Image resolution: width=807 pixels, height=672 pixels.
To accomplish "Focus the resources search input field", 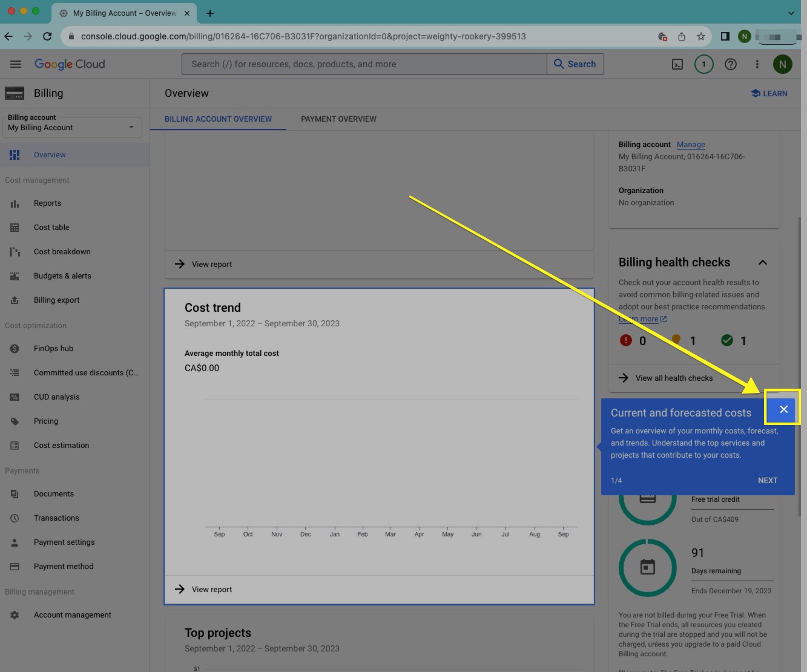I will pos(364,64).
